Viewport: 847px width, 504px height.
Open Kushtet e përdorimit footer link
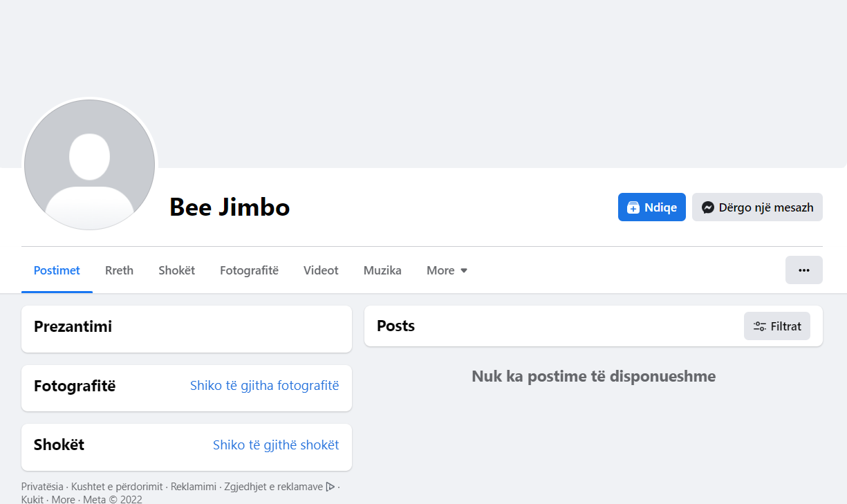point(117,487)
